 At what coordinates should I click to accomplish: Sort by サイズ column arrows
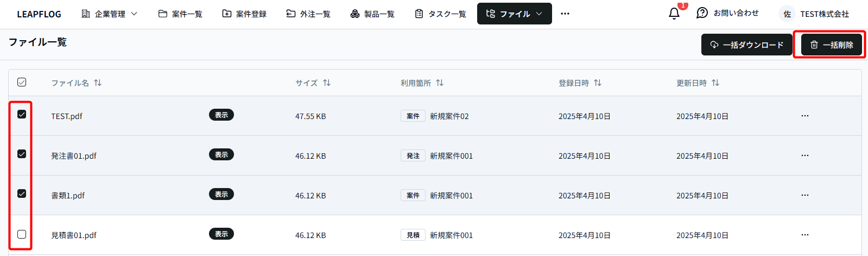[327, 83]
